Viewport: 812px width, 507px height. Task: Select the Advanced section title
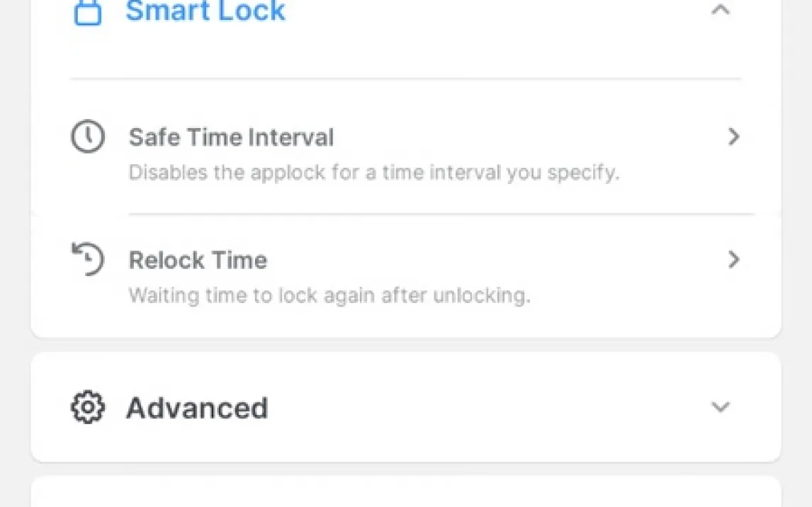(x=197, y=408)
